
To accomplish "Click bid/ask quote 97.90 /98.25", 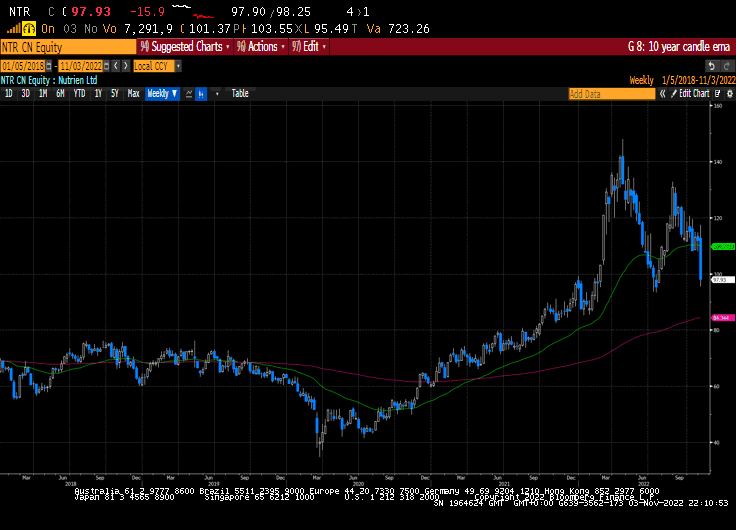I will 271,12.
